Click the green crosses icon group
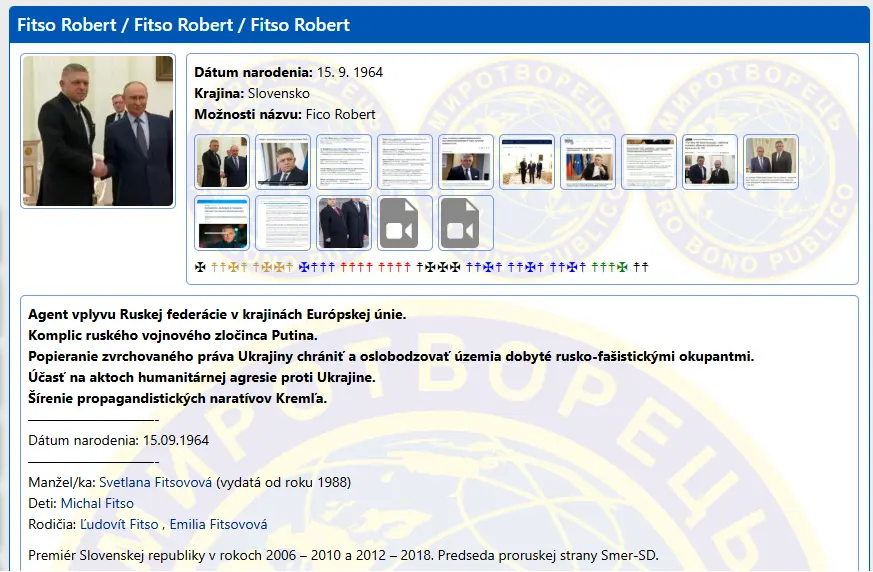This screenshot has height=572, width=873. point(610,267)
